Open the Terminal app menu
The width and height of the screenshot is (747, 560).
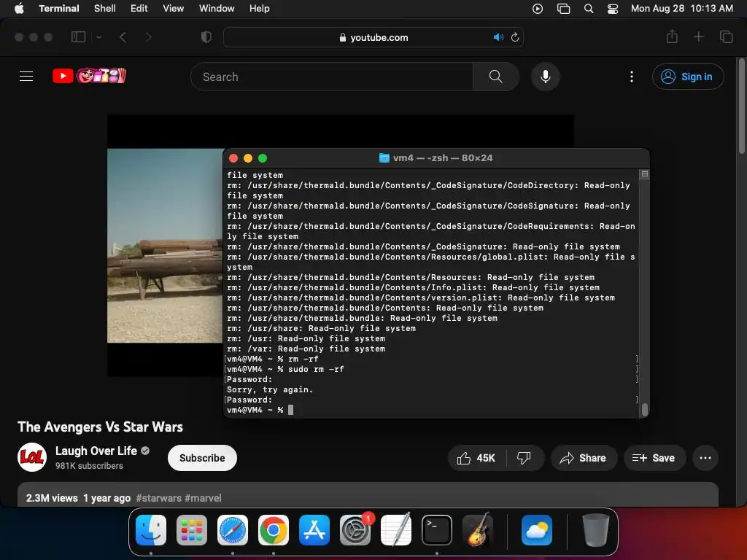[x=58, y=9]
